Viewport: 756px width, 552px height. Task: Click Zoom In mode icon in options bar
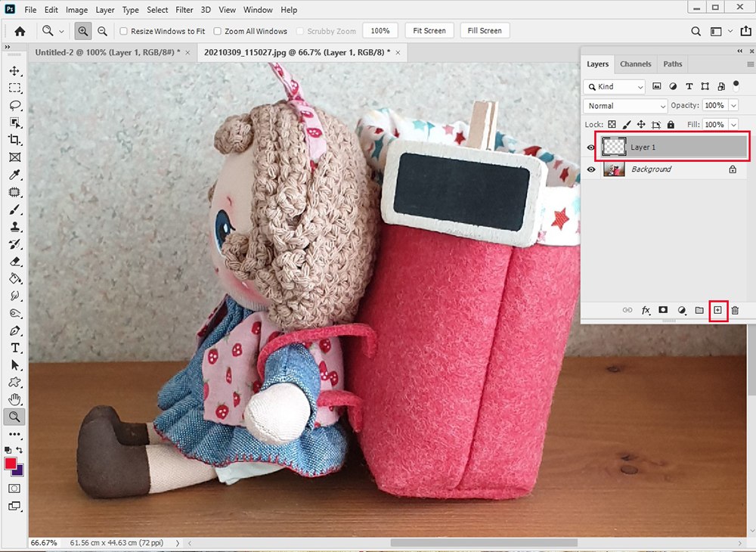click(x=83, y=31)
